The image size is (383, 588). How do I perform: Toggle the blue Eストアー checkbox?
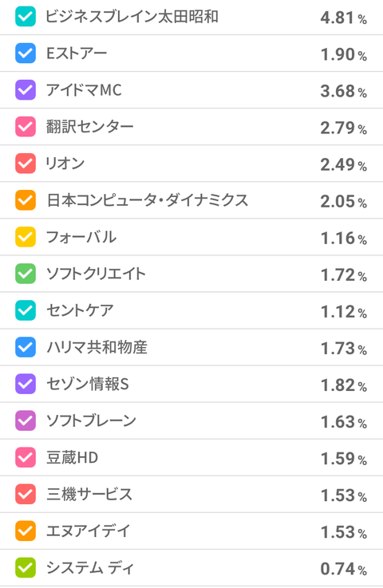(26, 53)
